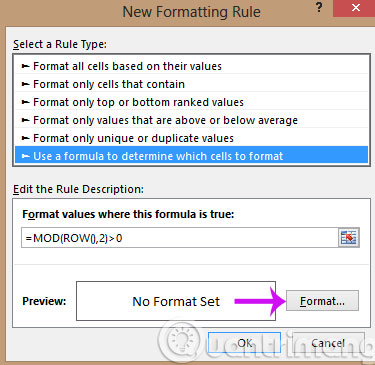Close the New Formatting Rule dialog

point(356,8)
